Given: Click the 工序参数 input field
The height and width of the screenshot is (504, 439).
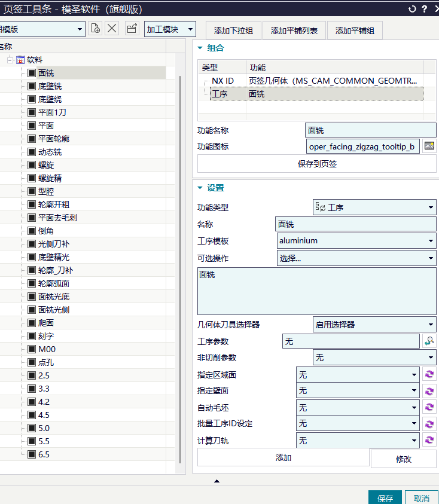Looking at the screenshot, I should pyautogui.click(x=351, y=341).
